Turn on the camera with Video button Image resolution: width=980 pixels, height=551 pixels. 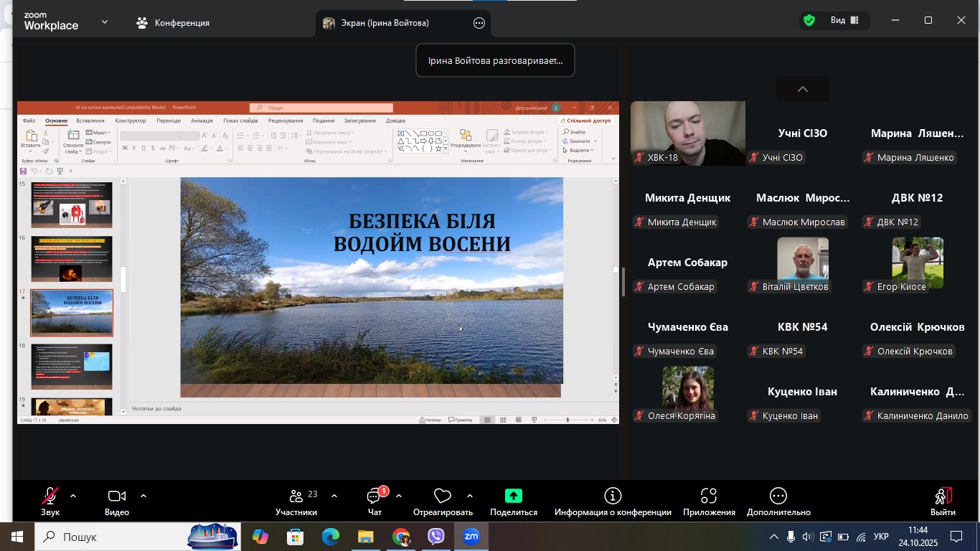[x=116, y=496]
